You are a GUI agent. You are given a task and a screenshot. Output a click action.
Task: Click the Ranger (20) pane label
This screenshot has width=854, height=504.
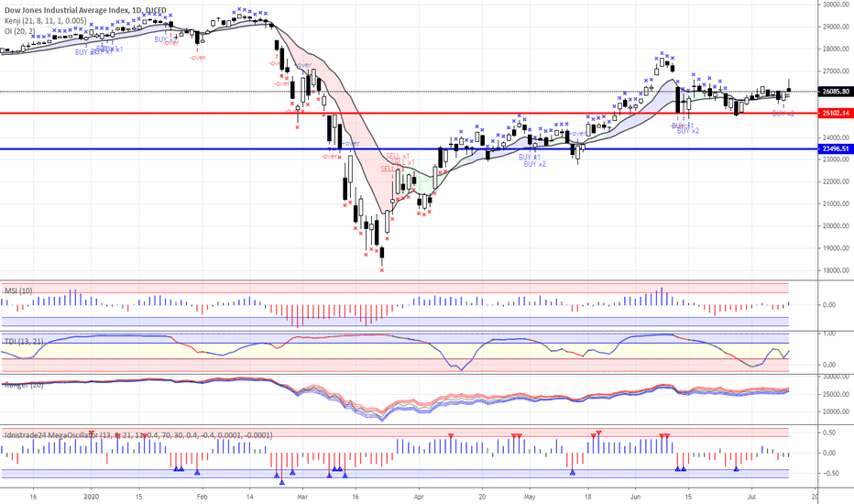(x=24, y=385)
